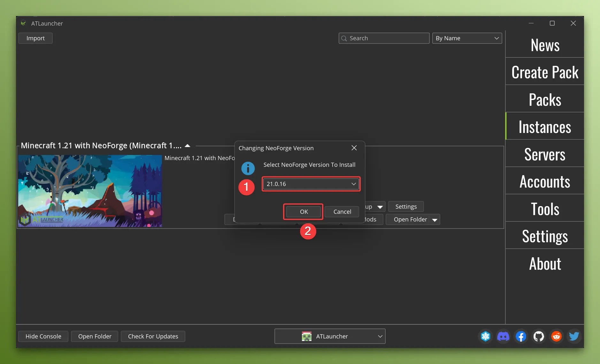Click the magnifier icon in the search box

[344, 38]
